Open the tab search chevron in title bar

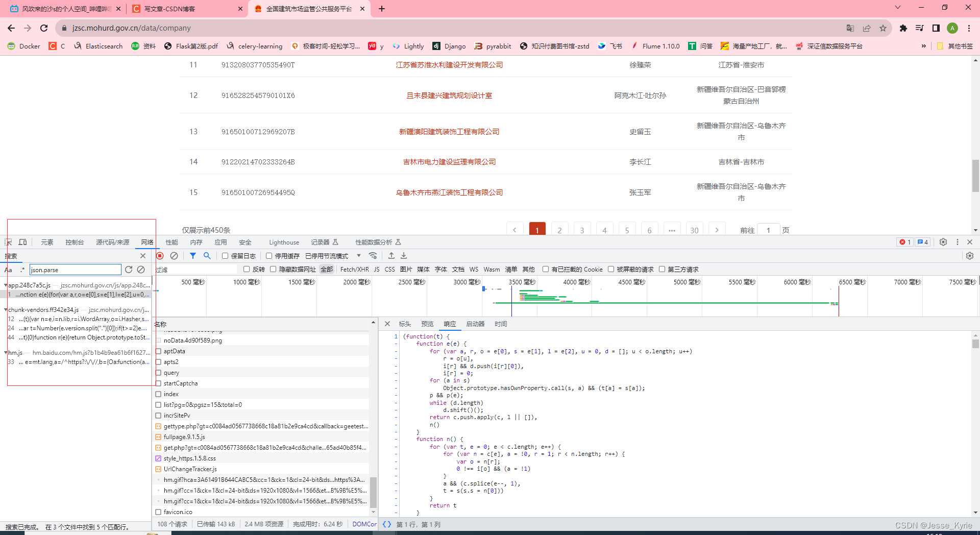coord(898,8)
